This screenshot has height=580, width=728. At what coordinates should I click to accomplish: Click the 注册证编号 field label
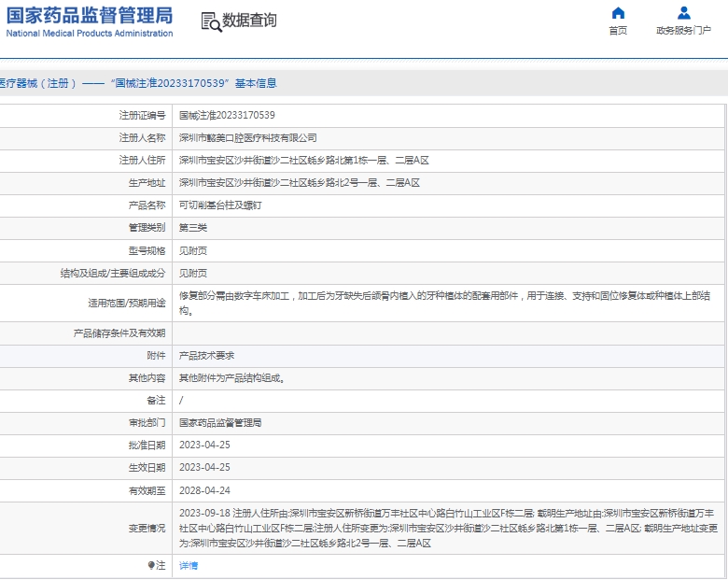(x=142, y=115)
